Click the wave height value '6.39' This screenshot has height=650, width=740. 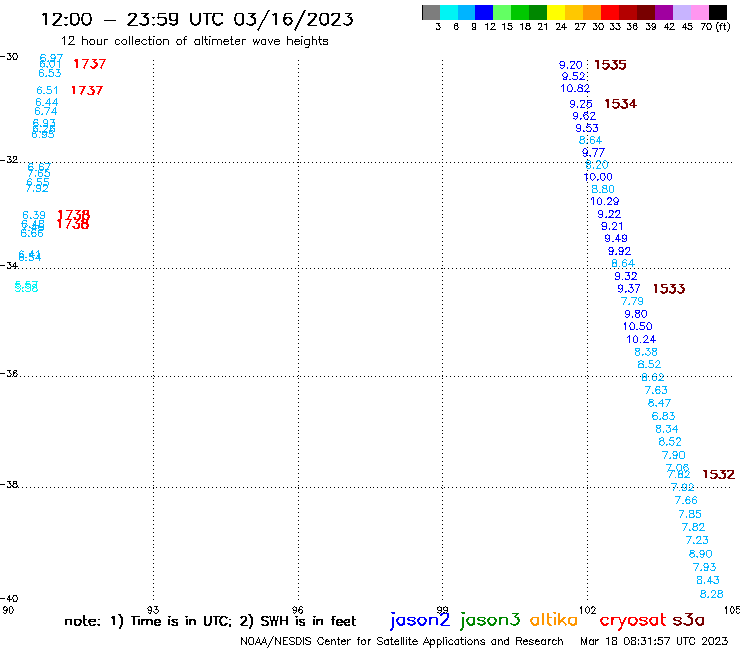point(34,215)
